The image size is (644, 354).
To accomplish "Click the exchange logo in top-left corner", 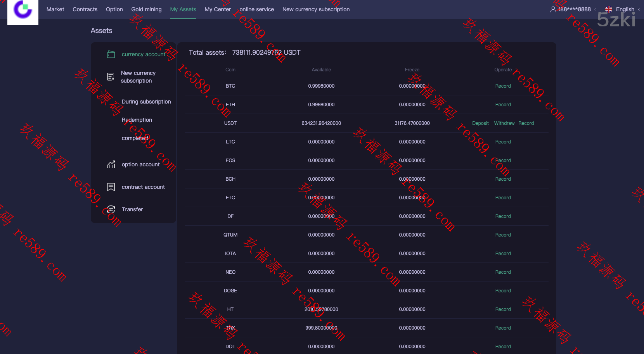I will tap(23, 10).
